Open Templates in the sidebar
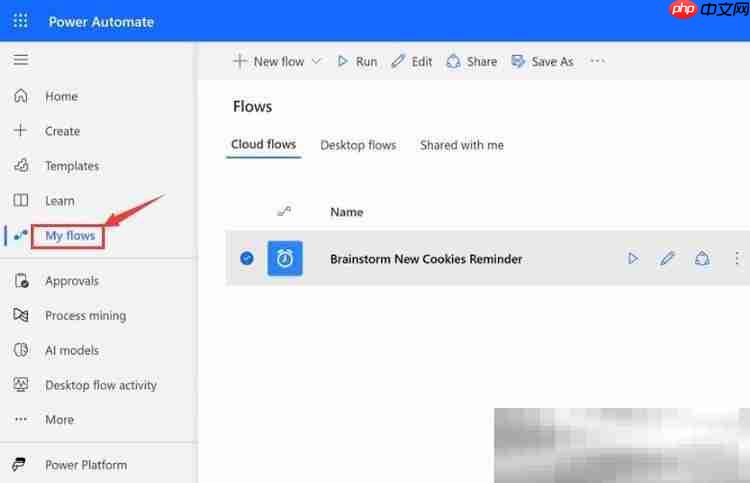This screenshot has width=750, height=483. pos(72,166)
